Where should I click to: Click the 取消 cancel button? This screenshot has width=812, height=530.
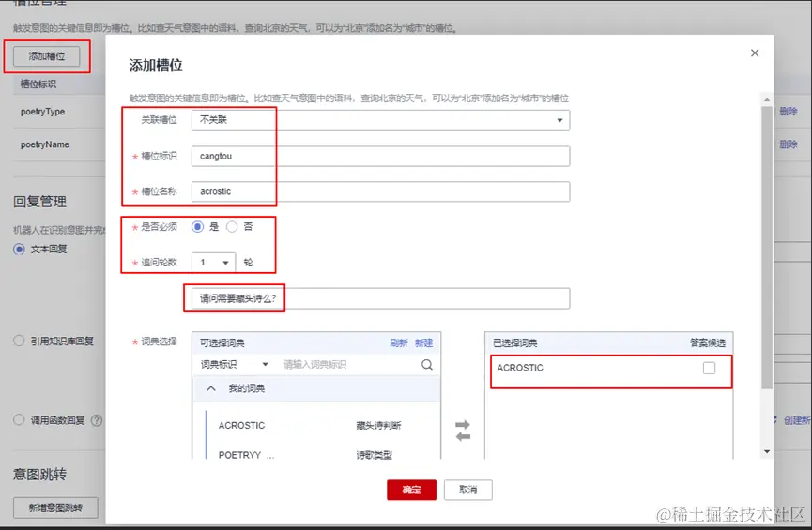pos(468,490)
